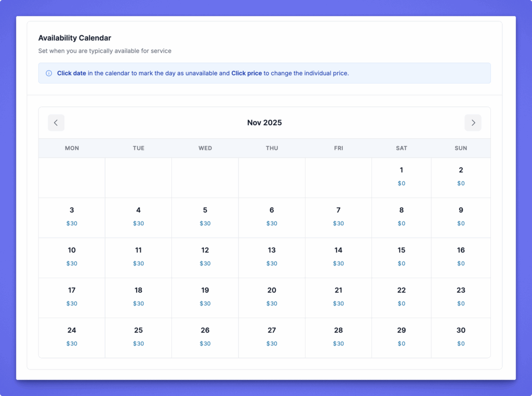
Task: Edit the $0 price under date 8
Action: [x=401, y=224]
